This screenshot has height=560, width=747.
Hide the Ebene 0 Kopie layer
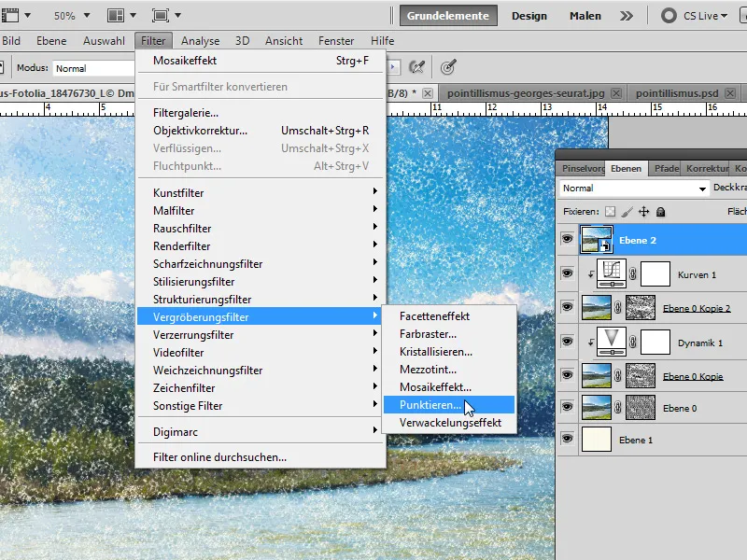click(567, 375)
